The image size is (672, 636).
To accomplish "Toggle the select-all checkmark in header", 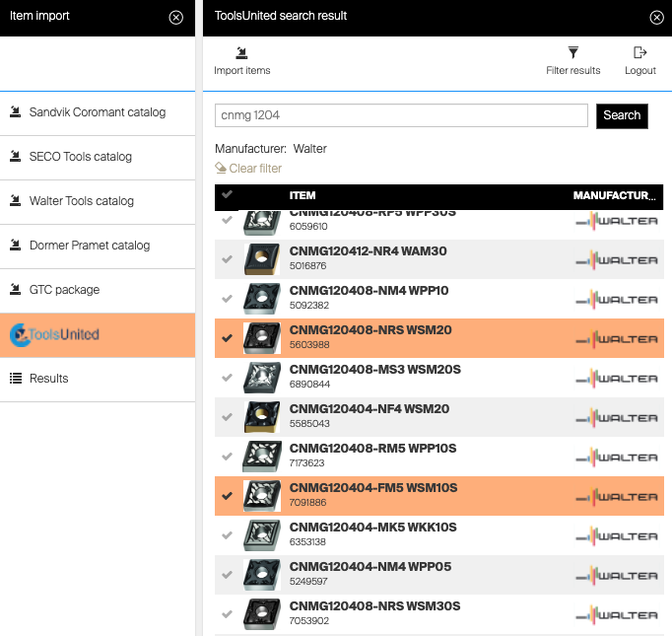I will pos(228,195).
